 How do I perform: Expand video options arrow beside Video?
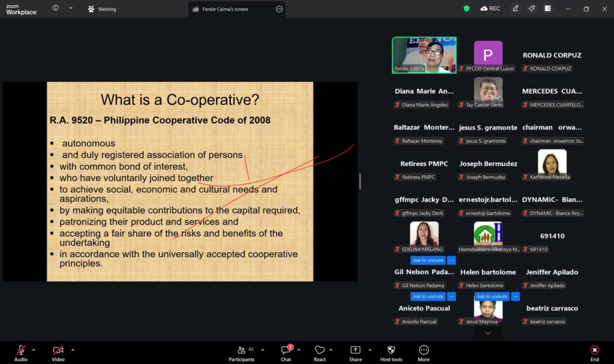click(73, 350)
